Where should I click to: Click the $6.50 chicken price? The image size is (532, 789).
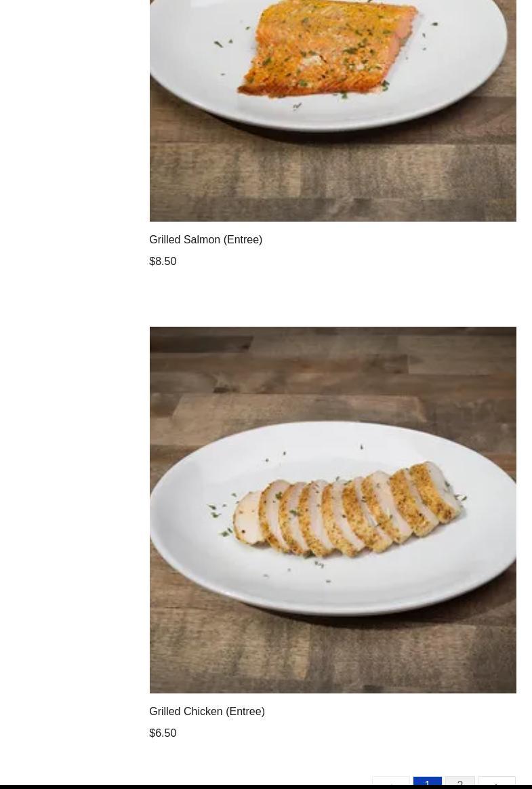click(x=163, y=733)
